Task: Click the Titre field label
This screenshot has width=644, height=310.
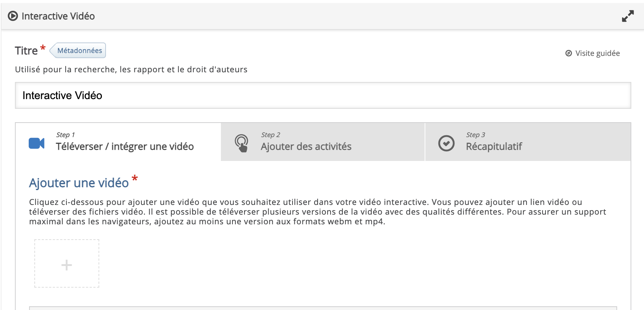Action: 26,51
